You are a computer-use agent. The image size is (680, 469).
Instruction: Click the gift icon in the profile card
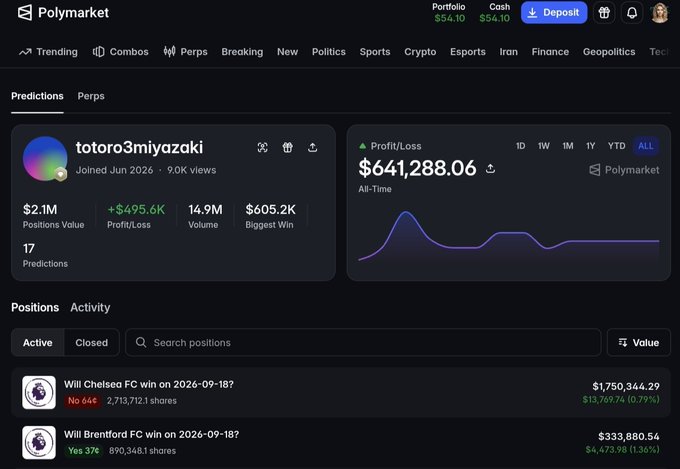click(x=288, y=148)
